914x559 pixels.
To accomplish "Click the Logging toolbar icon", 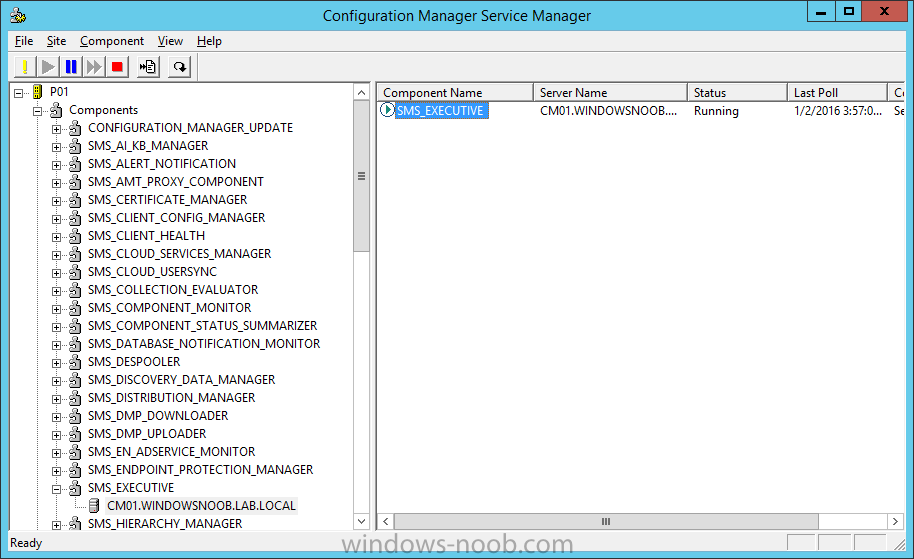I will coord(148,67).
